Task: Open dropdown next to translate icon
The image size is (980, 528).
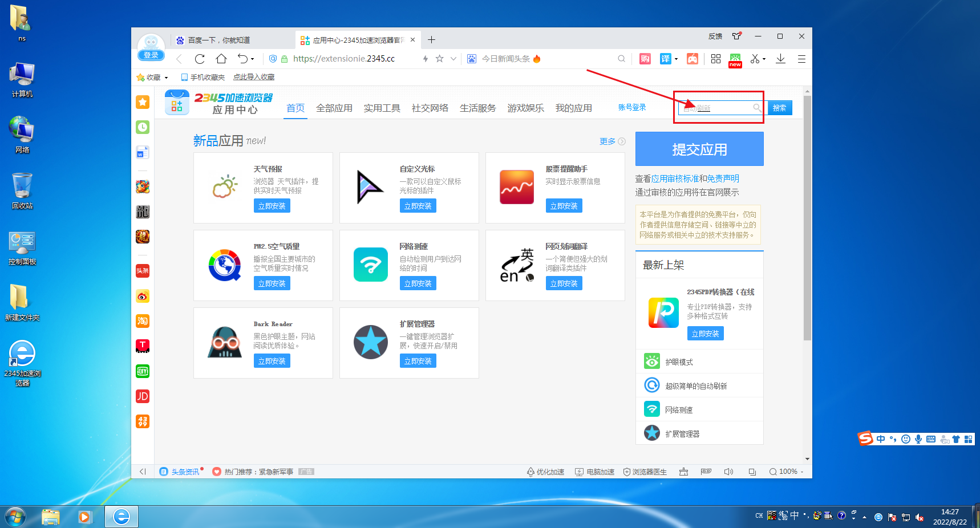Action: pos(676,59)
